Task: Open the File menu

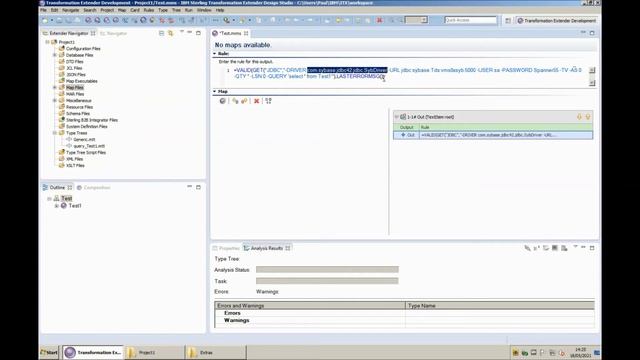Action: (43, 10)
